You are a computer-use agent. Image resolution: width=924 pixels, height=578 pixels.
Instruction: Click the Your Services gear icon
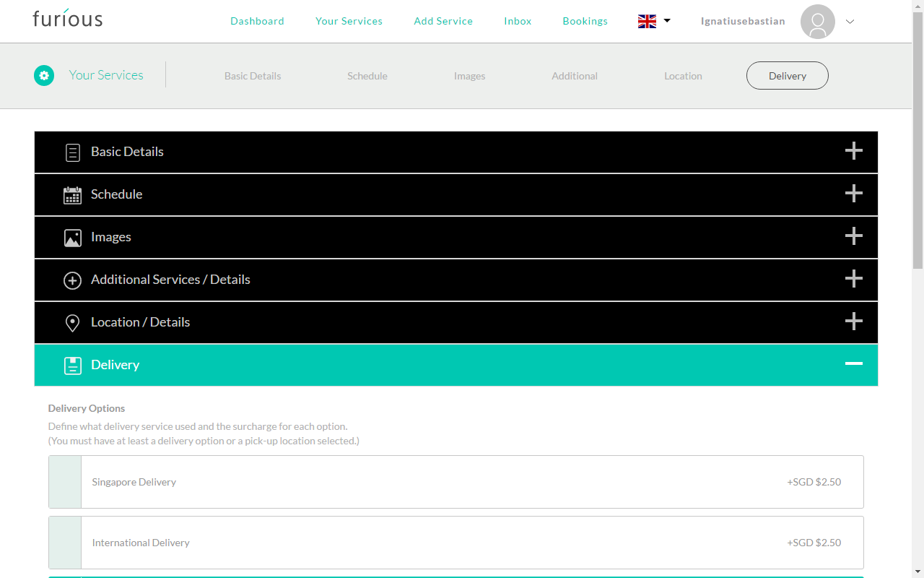tap(44, 75)
